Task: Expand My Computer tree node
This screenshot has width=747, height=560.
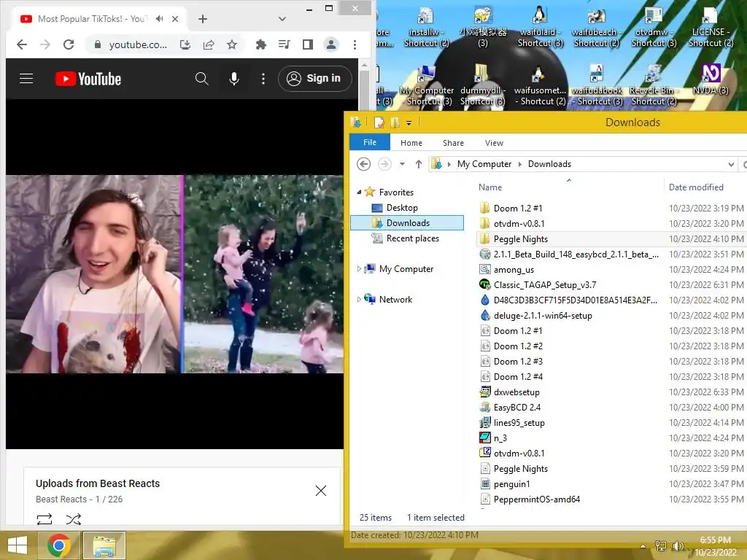Action: pyautogui.click(x=359, y=269)
